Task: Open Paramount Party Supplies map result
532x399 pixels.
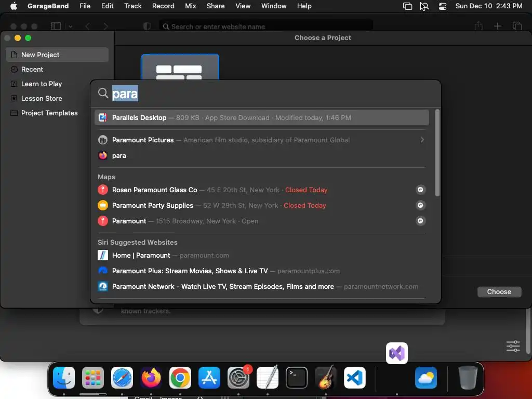Action: pos(262,205)
